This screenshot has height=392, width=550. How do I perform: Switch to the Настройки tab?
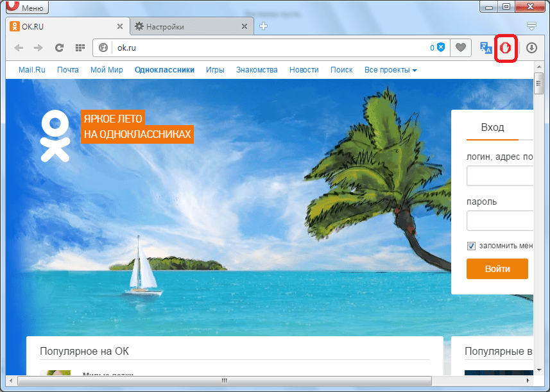coord(192,26)
